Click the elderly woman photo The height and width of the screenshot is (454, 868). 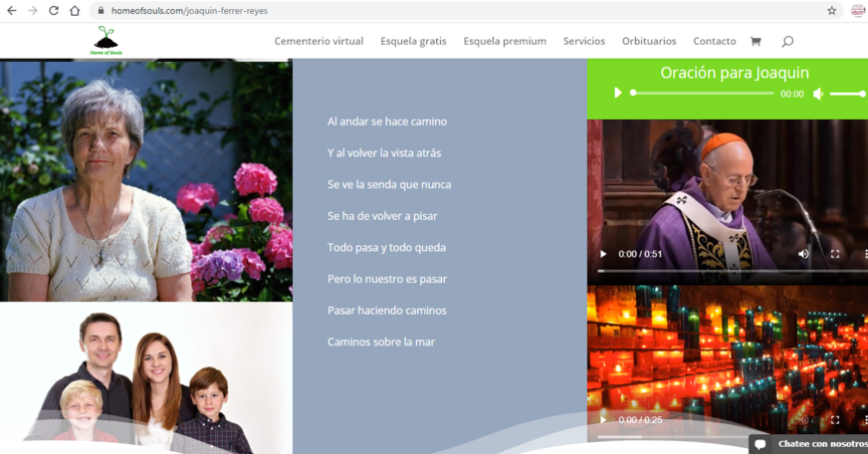[146, 180]
